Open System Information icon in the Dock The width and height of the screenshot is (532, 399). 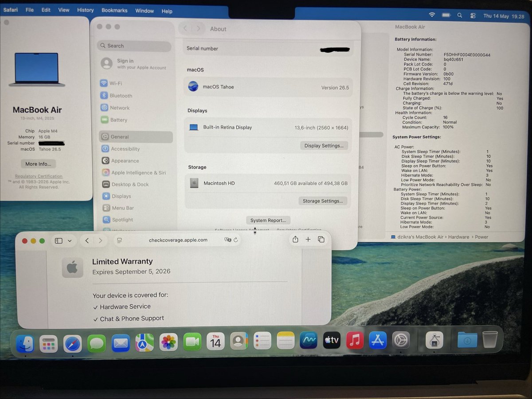point(434,340)
